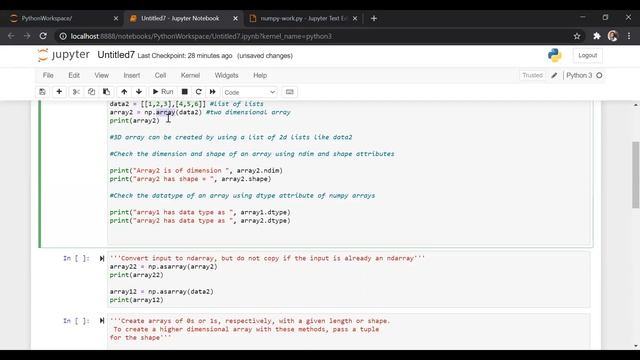
Task: Click the Logout button
Action: pos(587,56)
